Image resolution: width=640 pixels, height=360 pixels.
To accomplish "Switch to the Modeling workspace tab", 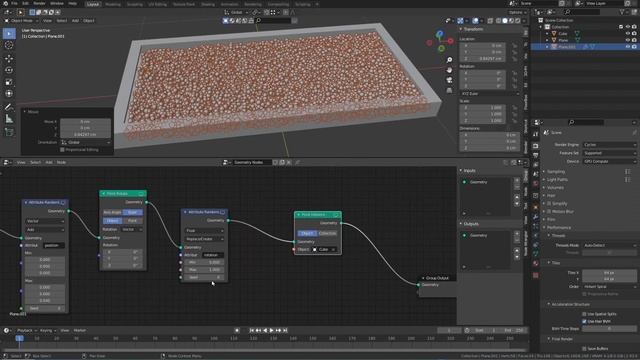I will click(x=113, y=4).
